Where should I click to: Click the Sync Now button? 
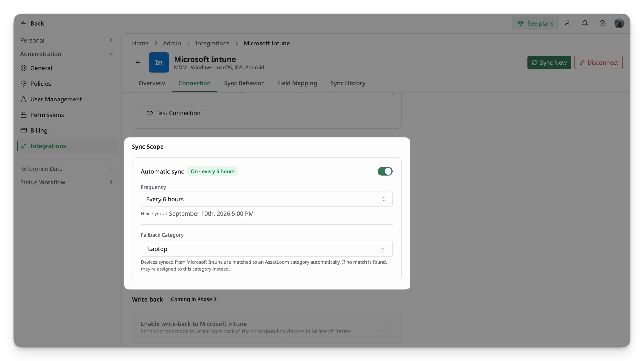click(549, 63)
